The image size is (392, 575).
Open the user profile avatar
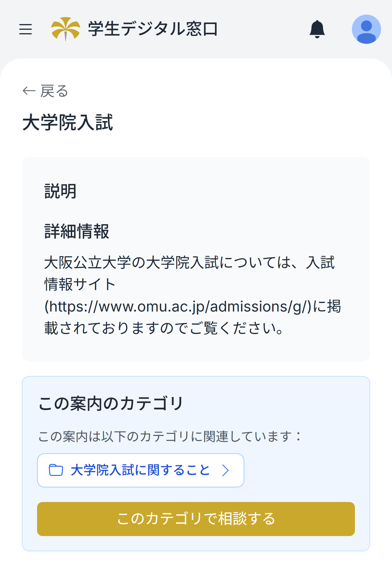tap(366, 29)
